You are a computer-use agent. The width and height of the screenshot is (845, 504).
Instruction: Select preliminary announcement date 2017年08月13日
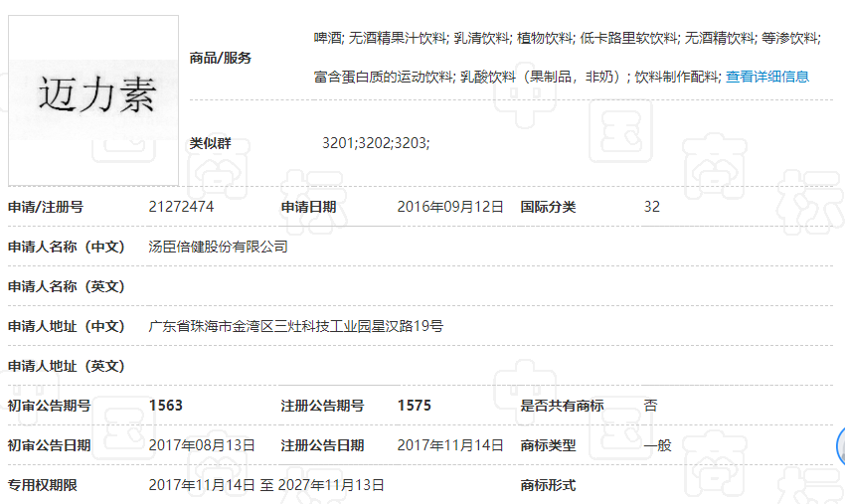click(202, 445)
